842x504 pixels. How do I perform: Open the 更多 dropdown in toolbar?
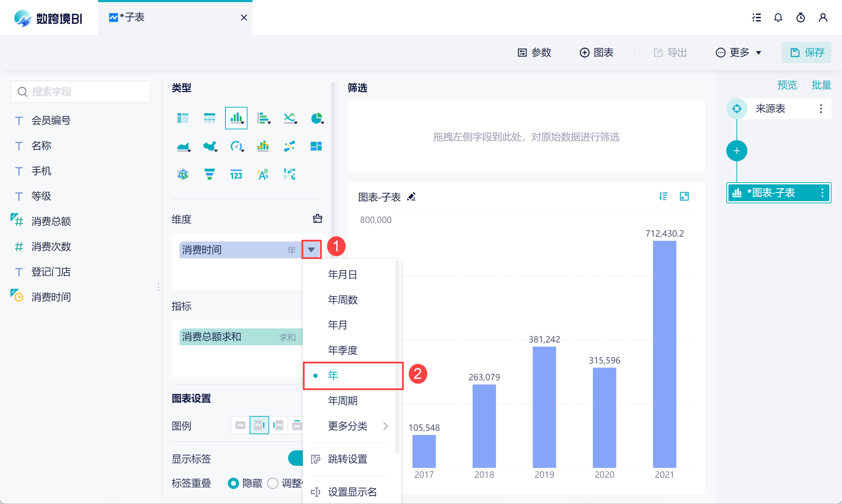tap(739, 53)
